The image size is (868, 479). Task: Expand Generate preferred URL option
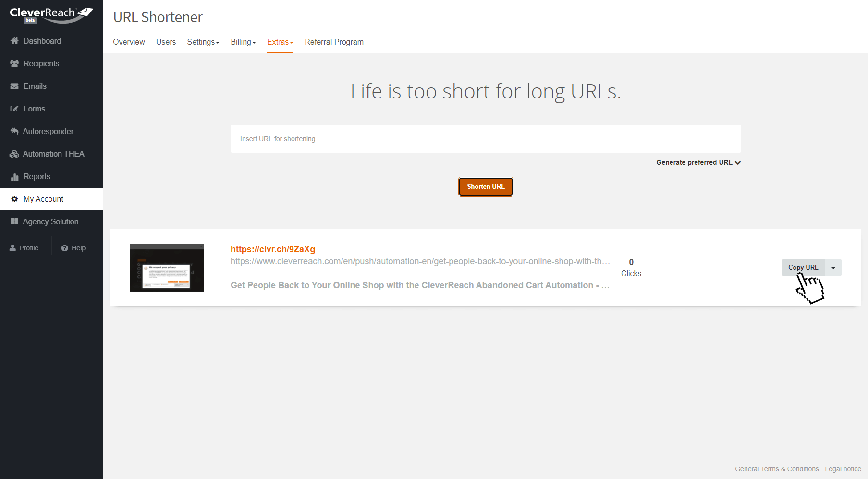(x=698, y=162)
